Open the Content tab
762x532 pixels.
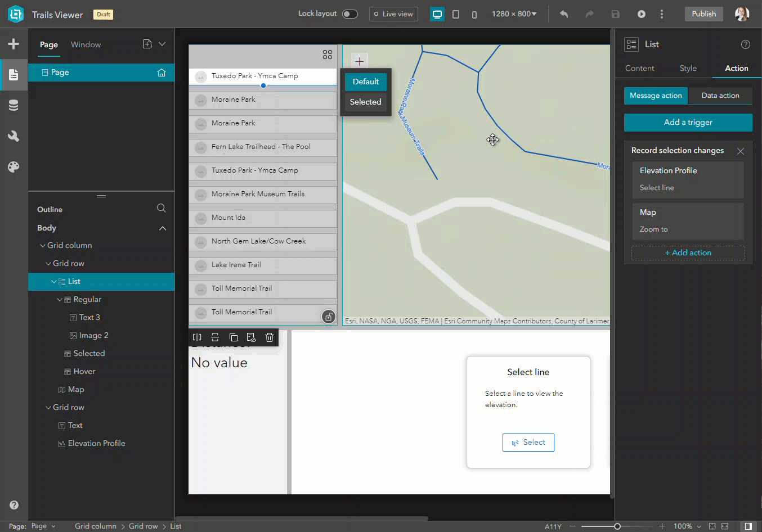639,68
